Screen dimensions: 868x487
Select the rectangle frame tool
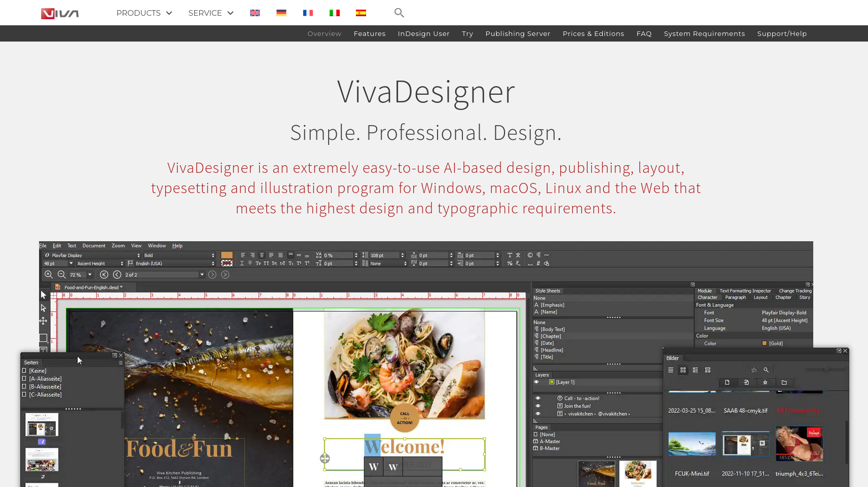(43, 338)
